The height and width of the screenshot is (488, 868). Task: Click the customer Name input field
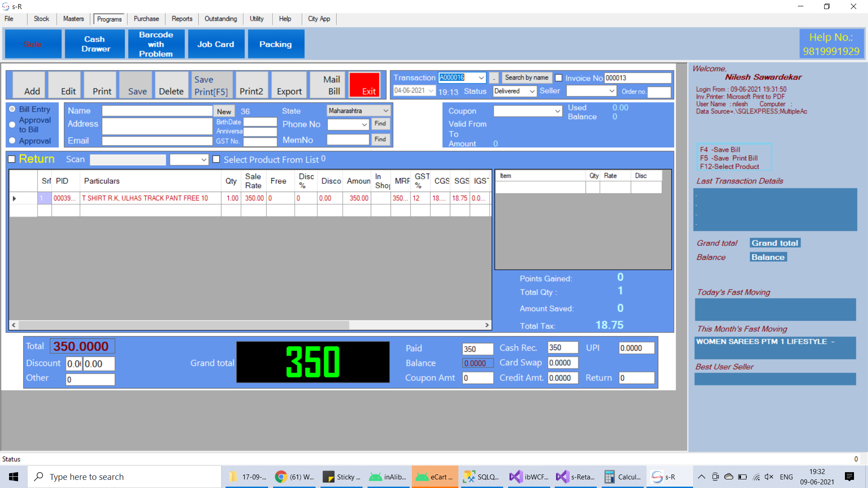tap(157, 111)
